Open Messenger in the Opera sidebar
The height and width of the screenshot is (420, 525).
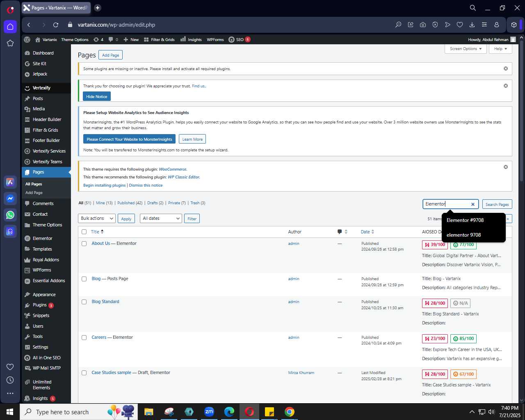pyautogui.click(x=10, y=199)
